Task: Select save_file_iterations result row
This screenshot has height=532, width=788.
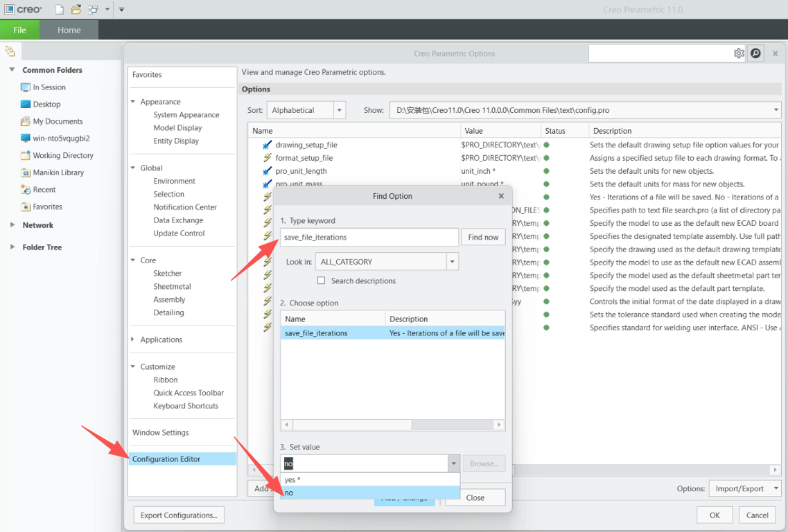Action: pos(392,333)
